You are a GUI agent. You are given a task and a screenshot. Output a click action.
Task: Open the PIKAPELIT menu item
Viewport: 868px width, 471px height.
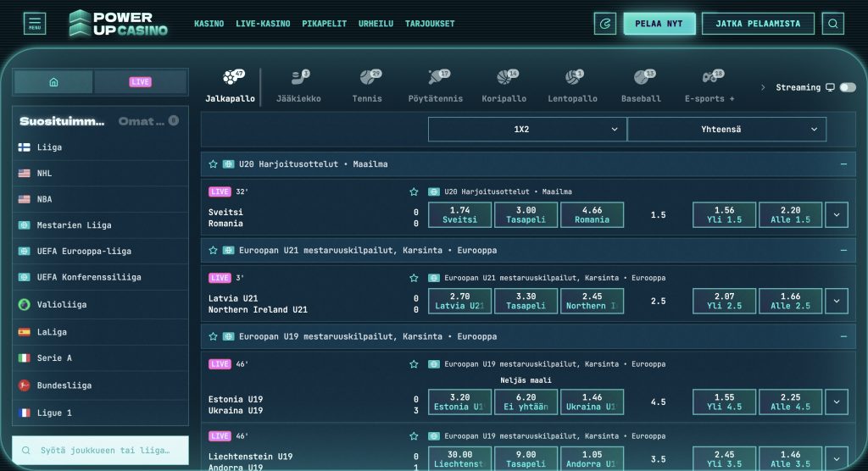(x=325, y=24)
